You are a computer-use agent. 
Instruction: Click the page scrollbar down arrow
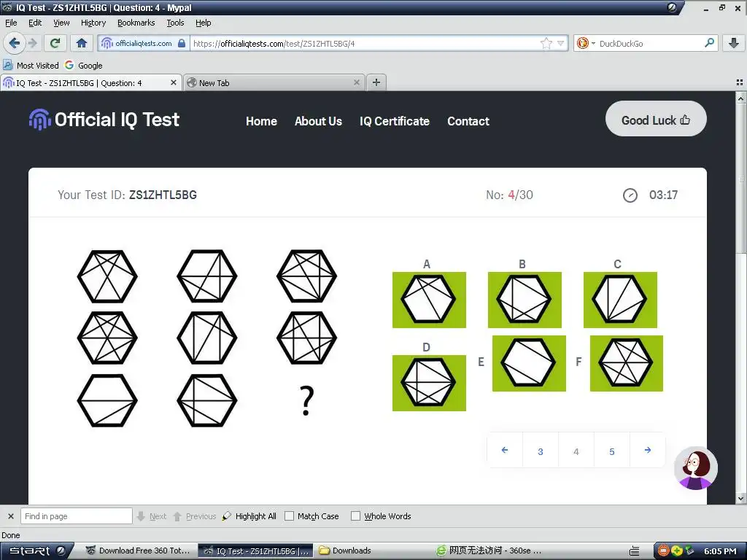pyautogui.click(x=741, y=499)
